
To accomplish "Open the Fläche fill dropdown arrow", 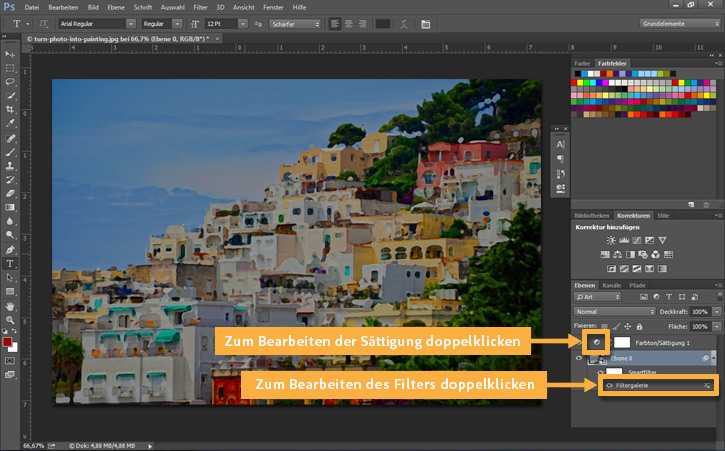I will click(717, 327).
